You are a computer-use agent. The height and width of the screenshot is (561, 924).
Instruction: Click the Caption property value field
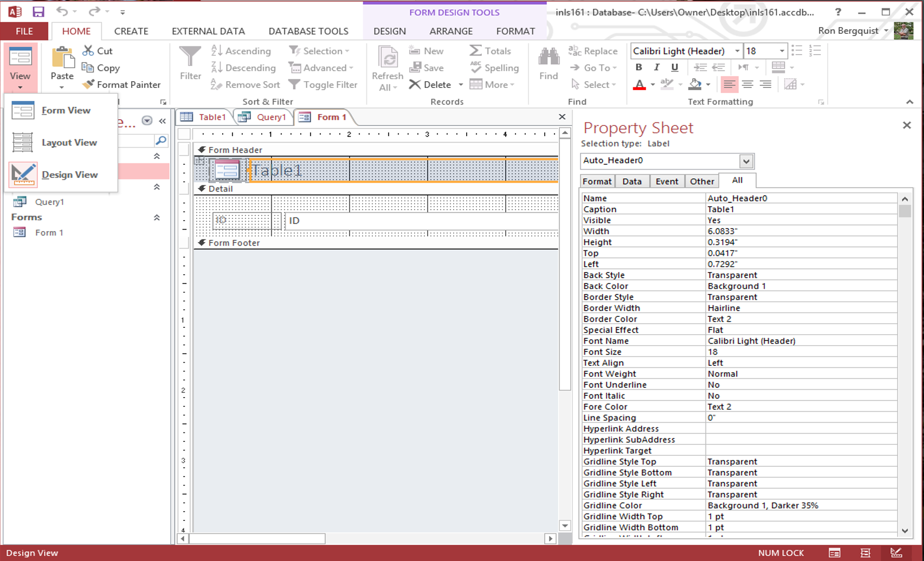click(x=800, y=209)
